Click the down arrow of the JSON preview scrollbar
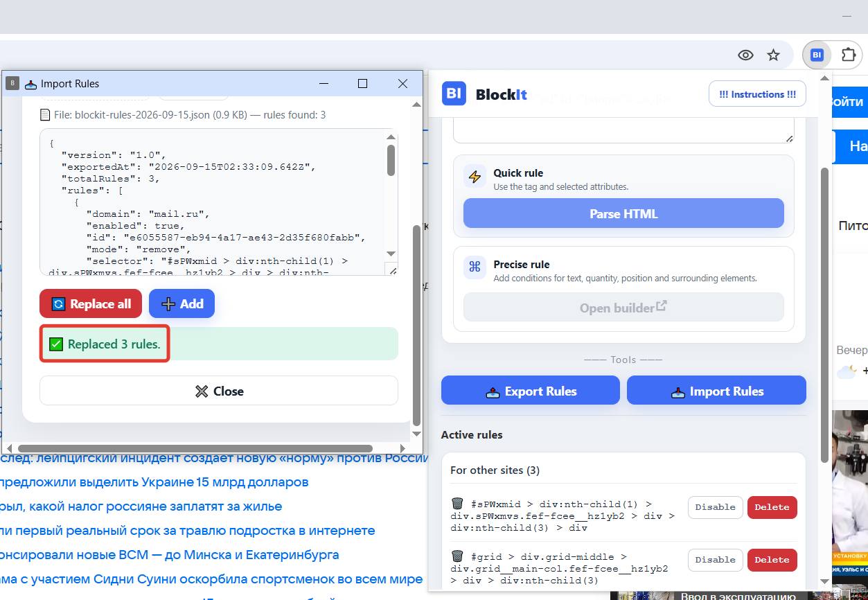The image size is (868, 600). pyautogui.click(x=391, y=254)
